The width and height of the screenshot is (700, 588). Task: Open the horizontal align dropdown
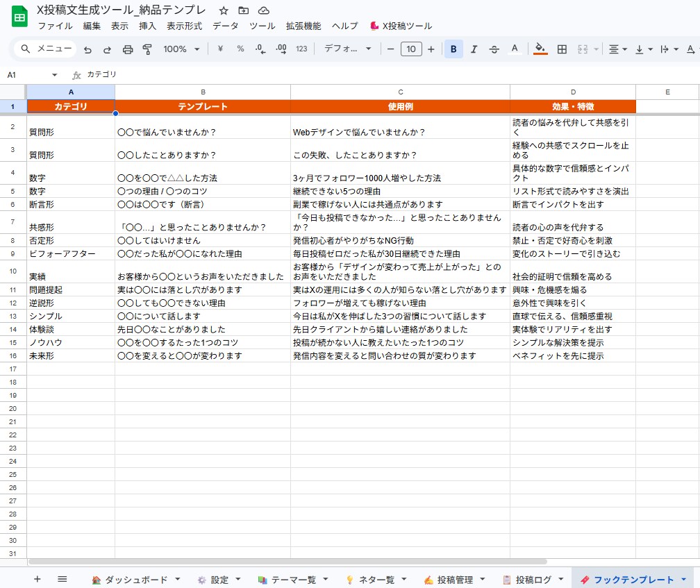point(618,49)
